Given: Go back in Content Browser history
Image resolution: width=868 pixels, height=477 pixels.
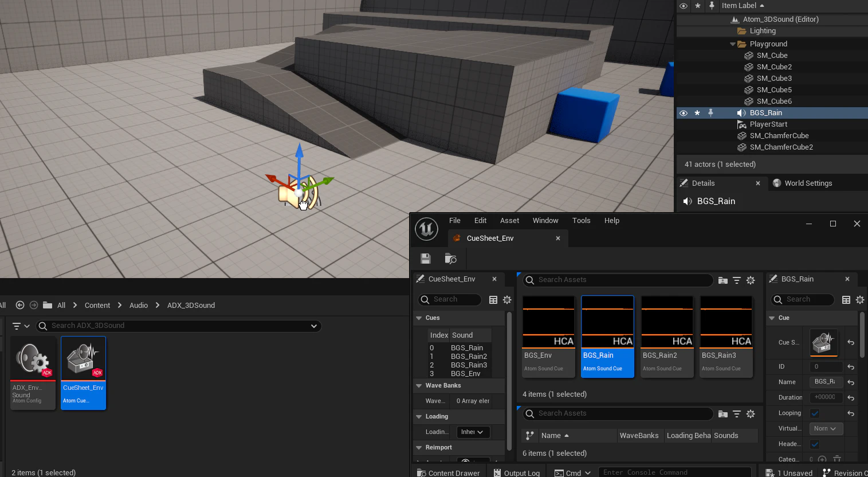Looking at the screenshot, I should [20, 305].
